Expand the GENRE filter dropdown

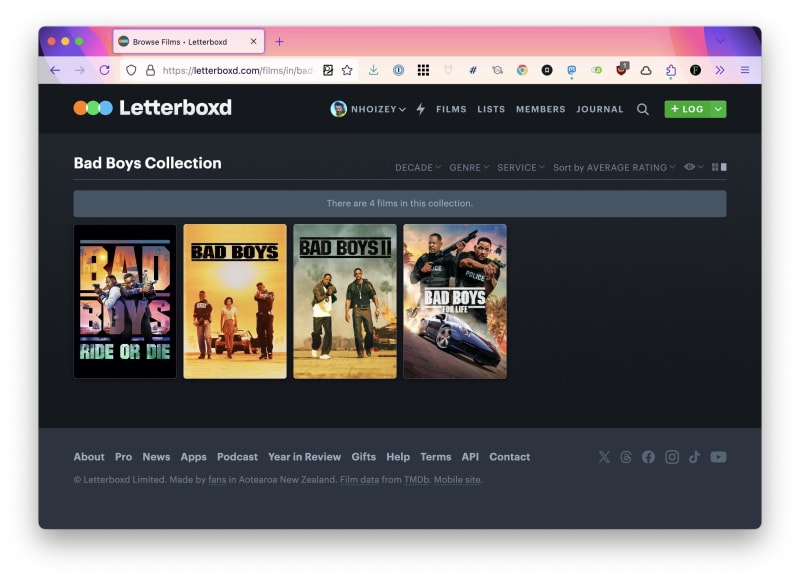[469, 167]
